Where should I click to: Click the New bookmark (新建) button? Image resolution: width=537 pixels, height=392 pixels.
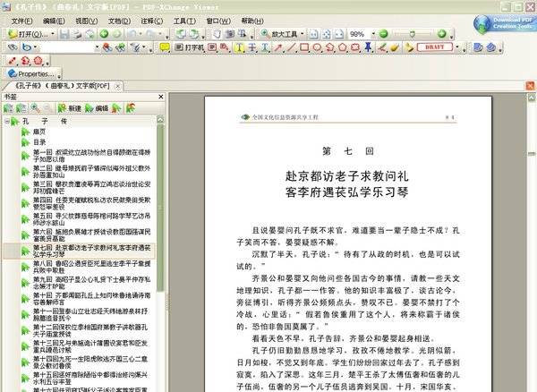[x=68, y=107]
